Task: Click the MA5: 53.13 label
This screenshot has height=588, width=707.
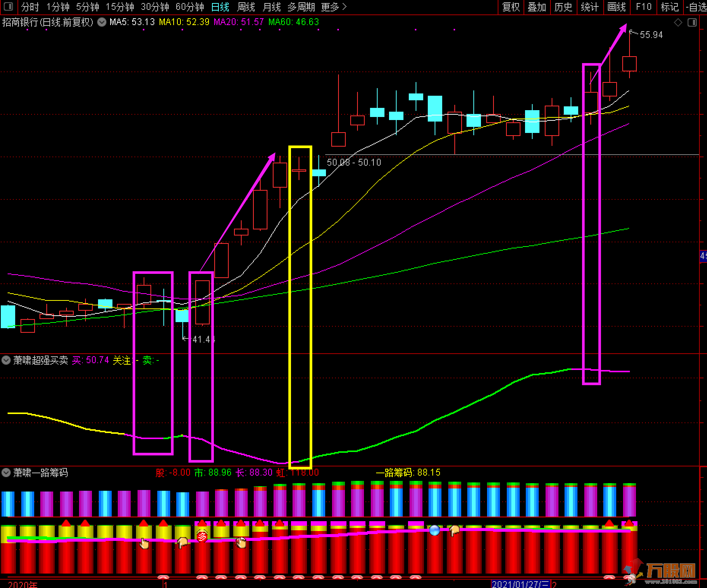Action: (132, 22)
